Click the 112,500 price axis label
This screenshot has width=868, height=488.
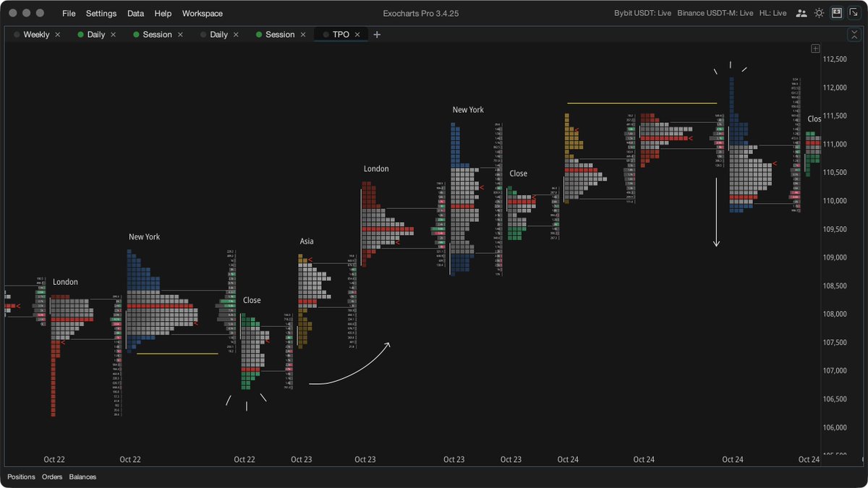(835, 59)
